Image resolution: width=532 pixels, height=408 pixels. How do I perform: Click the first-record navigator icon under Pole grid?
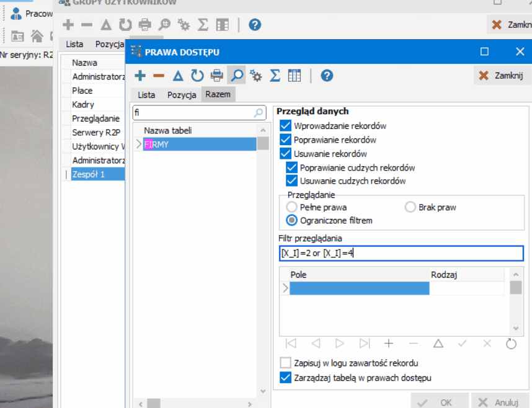click(x=291, y=344)
